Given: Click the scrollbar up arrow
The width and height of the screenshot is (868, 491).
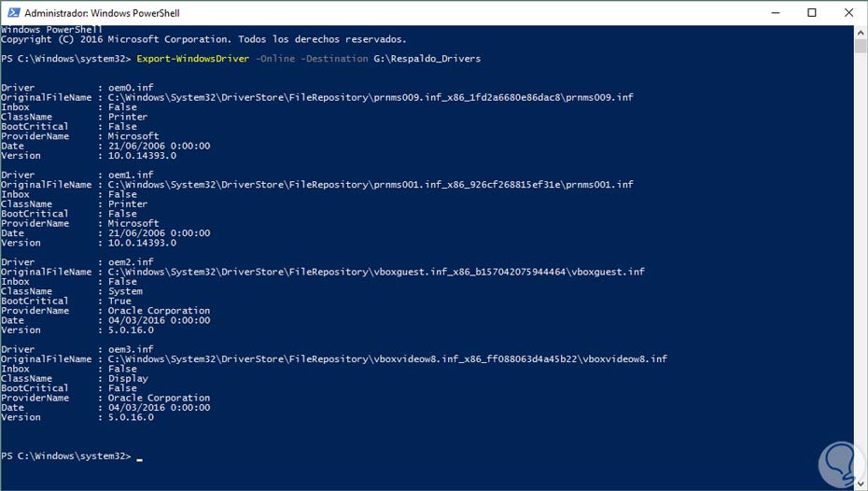Looking at the screenshot, I should tap(860, 33).
